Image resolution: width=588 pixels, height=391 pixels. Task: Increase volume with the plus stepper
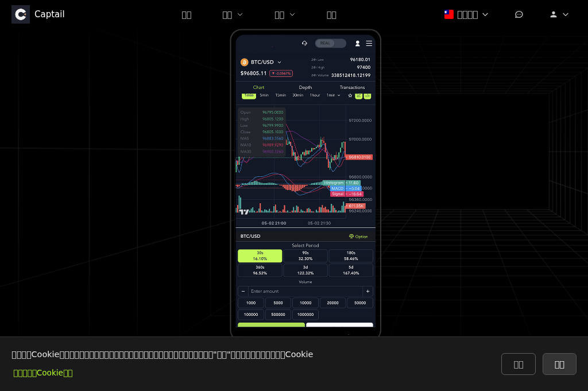(x=368, y=291)
